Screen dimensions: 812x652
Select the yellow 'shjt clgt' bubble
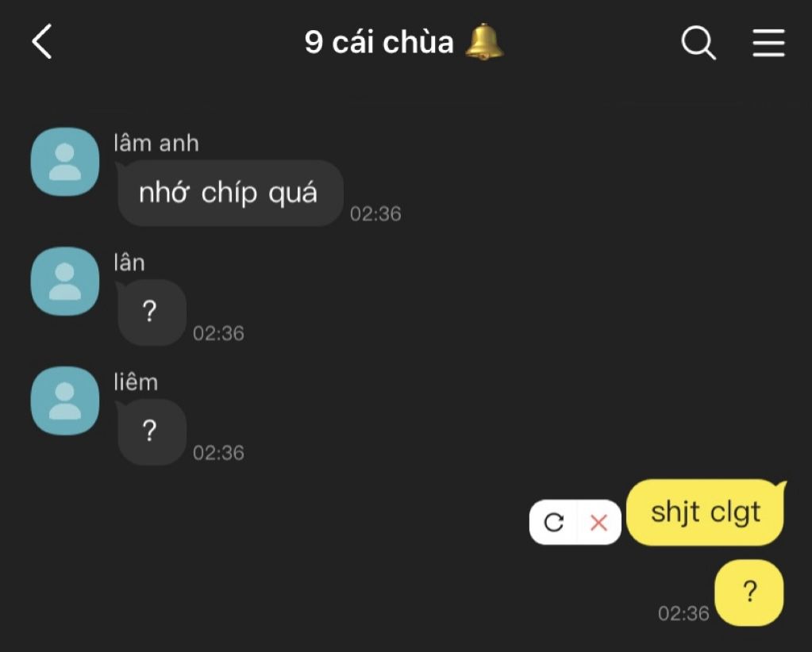click(706, 512)
